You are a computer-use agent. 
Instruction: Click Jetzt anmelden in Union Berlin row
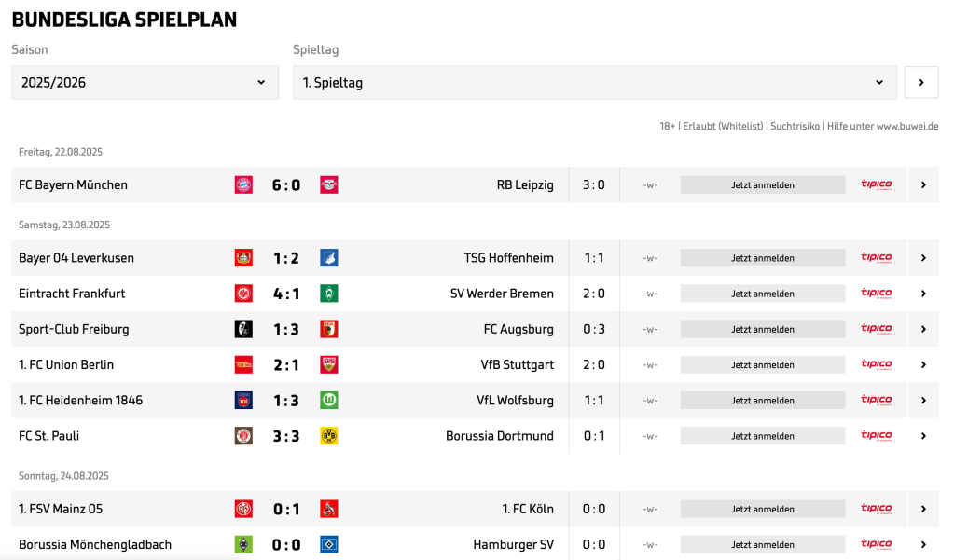pyautogui.click(x=762, y=365)
